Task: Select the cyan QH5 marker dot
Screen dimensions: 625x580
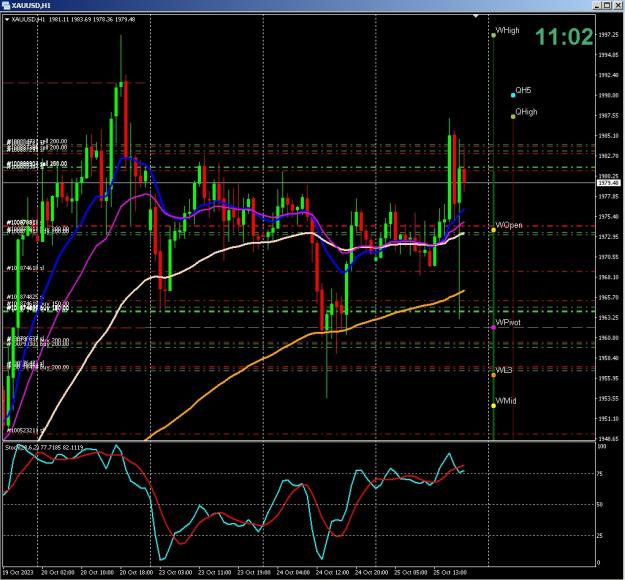Action: 513,95
